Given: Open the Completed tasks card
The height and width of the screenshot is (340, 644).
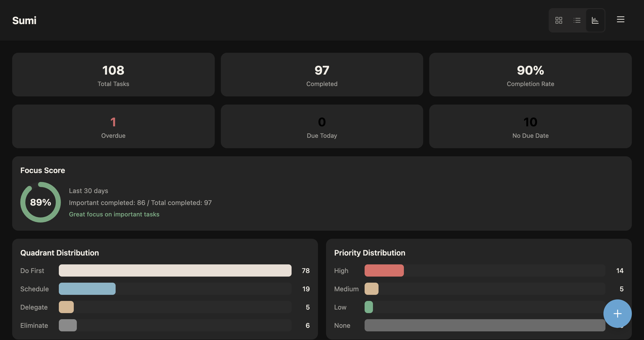Looking at the screenshot, I should pos(322,75).
